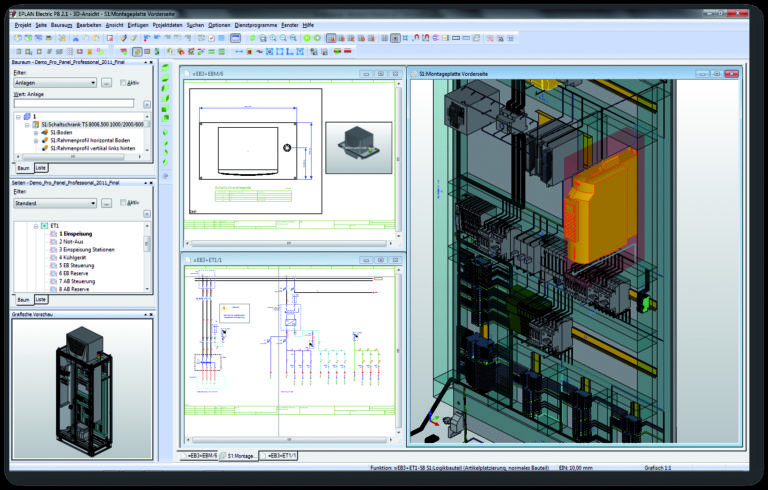
Task: Switch to the =EB3+EBM/6 bottom tab
Action: pyautogui.click(x=199, y=456)
